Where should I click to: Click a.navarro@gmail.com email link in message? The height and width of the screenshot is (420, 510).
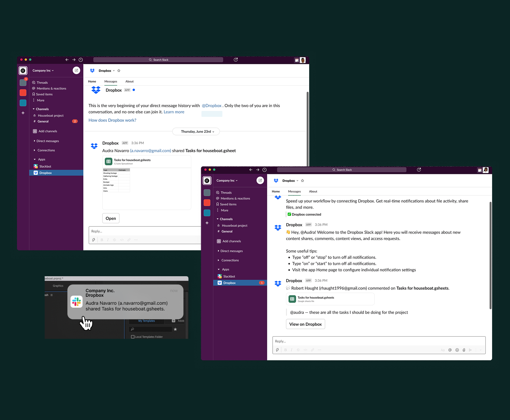click(x=151, y=151)
